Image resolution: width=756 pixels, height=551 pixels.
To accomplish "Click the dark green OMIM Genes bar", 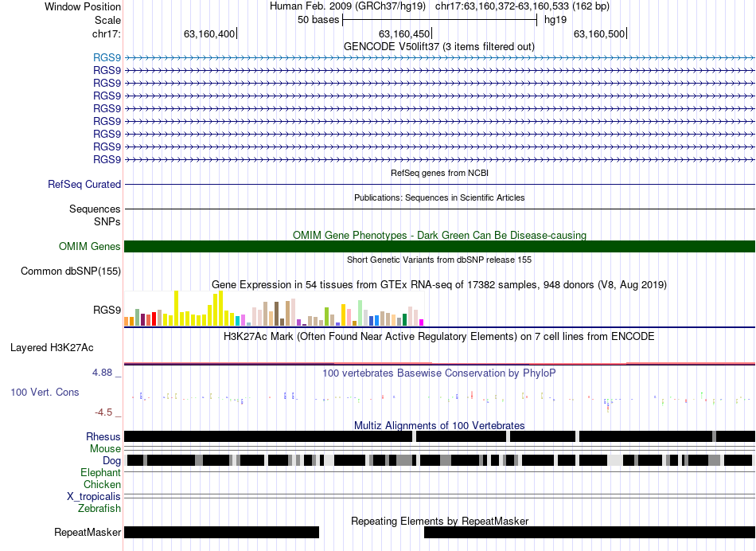I will (x=439, y=247).
